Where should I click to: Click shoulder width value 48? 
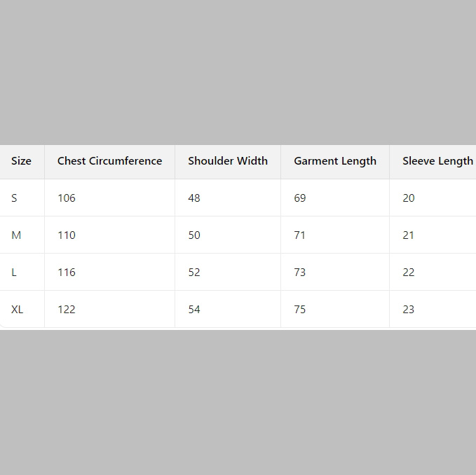[194, 198]
